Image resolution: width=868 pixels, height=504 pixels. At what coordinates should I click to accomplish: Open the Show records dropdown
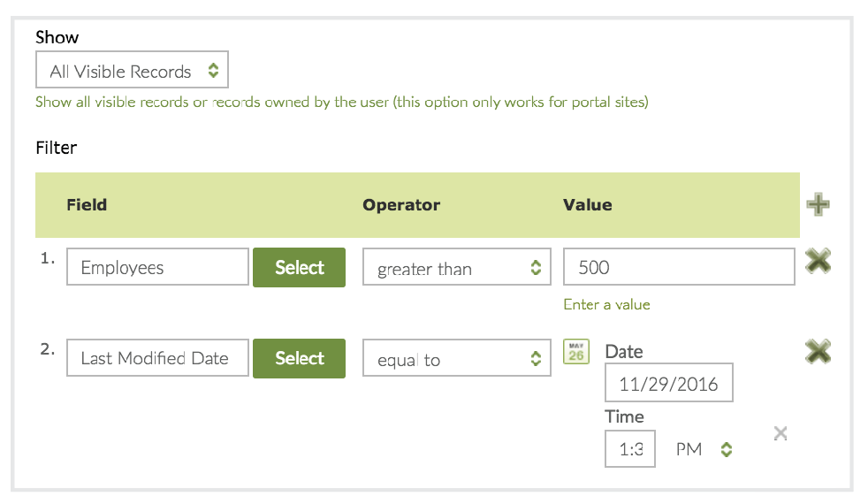point(132,71)
